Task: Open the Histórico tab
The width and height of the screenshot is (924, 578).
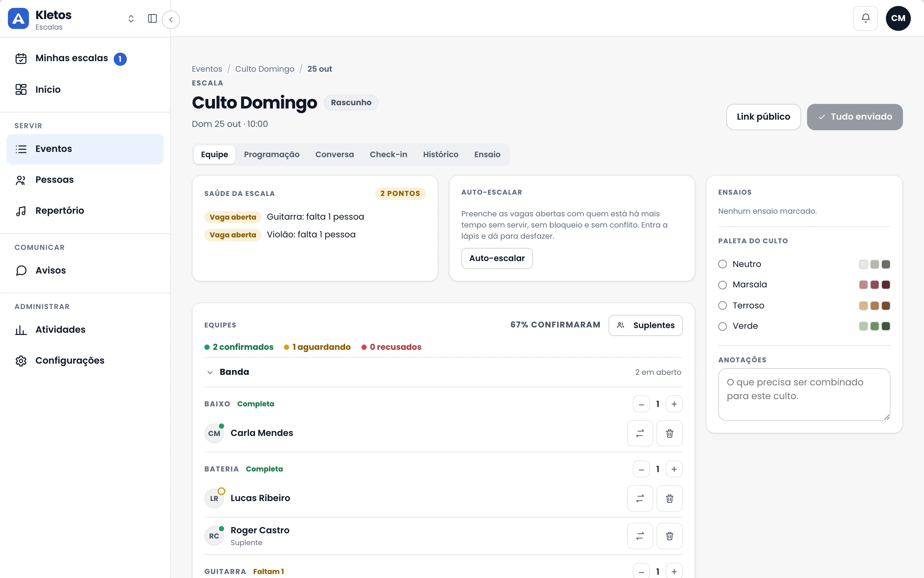Action: (440, 155)
